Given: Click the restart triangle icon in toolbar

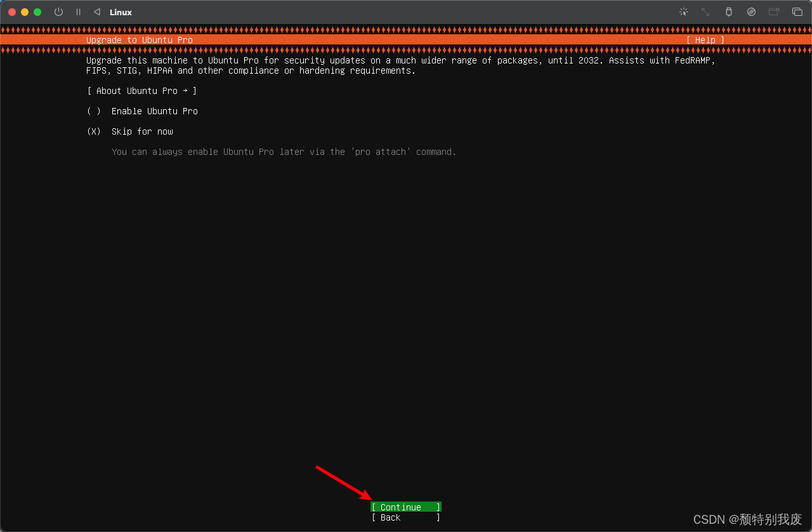Looking at the screenshot, I should coord(96,12).
